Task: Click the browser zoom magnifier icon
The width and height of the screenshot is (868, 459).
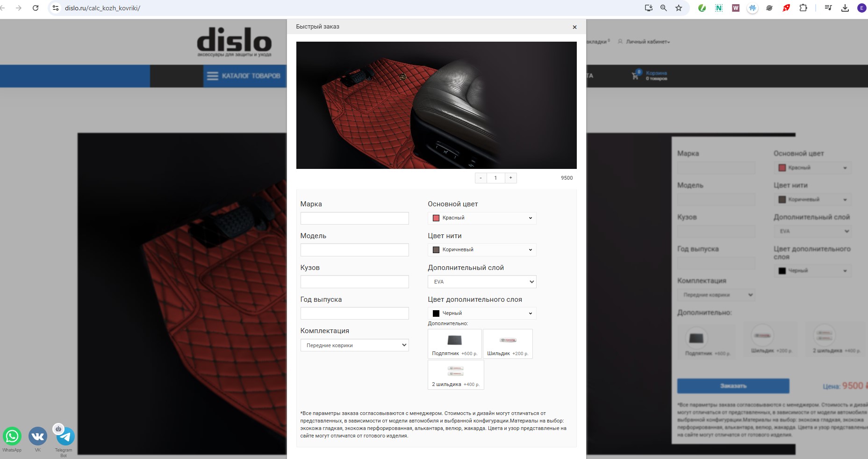Action: point(663,8)
